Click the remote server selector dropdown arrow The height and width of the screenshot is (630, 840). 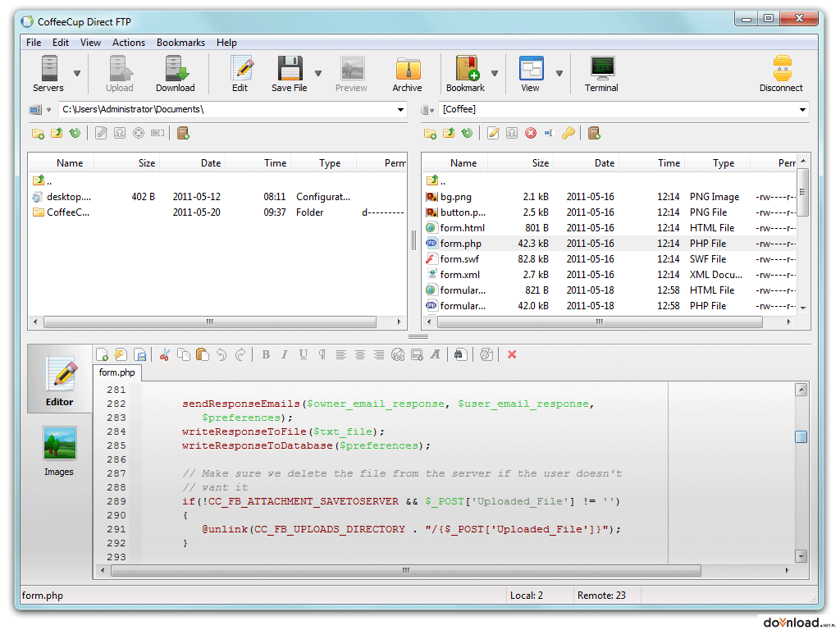tap(431, 111)
